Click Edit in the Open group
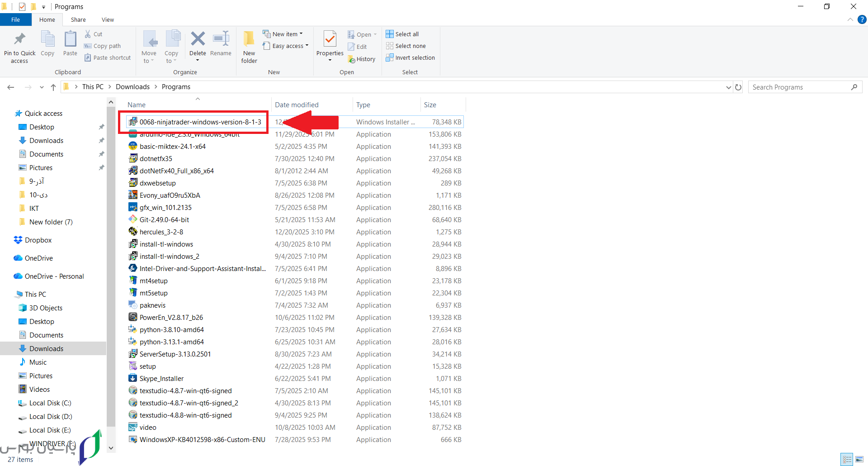868x466 pixels. pos(357,47)
